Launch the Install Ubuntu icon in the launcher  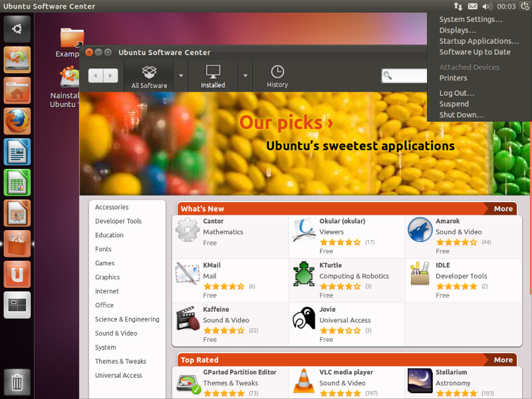click(17, 60)
